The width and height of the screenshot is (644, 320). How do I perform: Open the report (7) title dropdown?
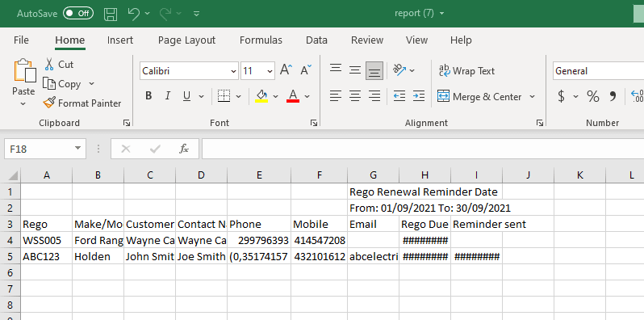point(442,14)
